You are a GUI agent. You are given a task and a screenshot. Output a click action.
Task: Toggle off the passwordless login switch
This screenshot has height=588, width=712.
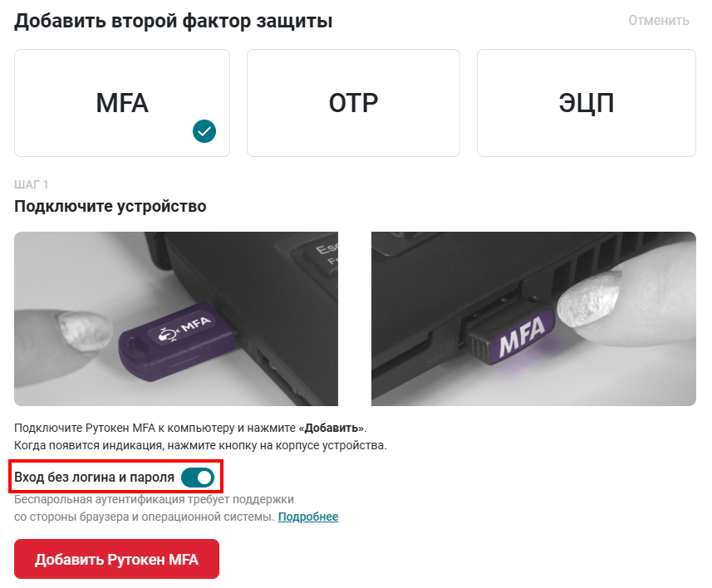tap(198, 478)
